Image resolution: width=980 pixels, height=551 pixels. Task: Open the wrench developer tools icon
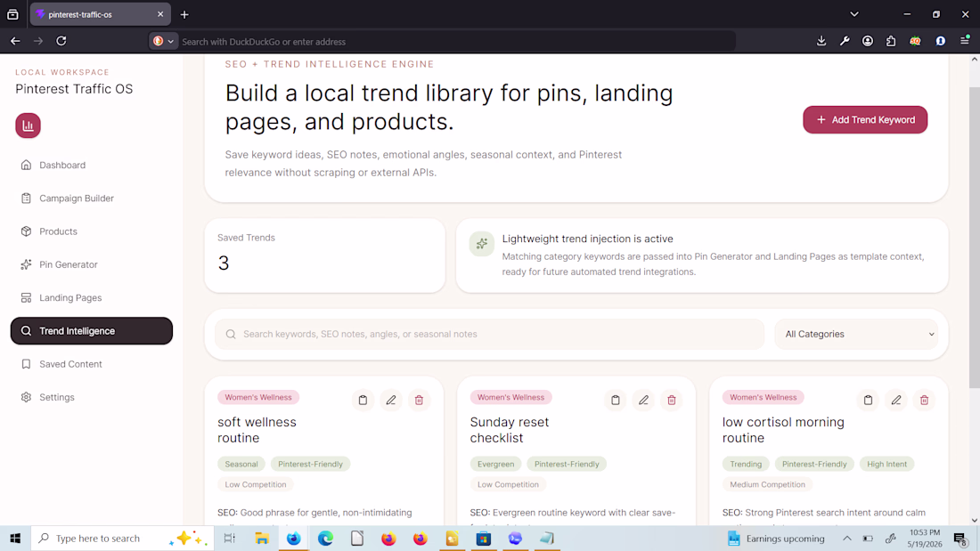coord(845,41)
